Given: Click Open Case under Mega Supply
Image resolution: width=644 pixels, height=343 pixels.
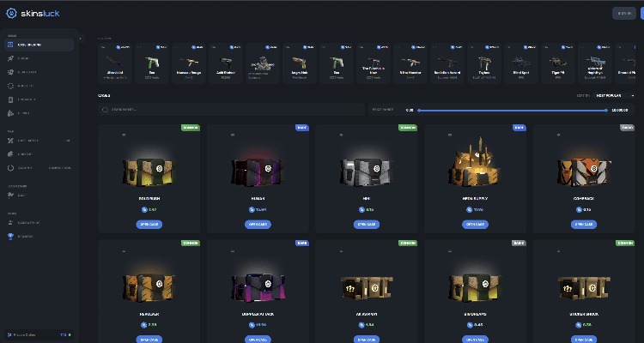Looking at the screenshot, I should click(475, 225).
